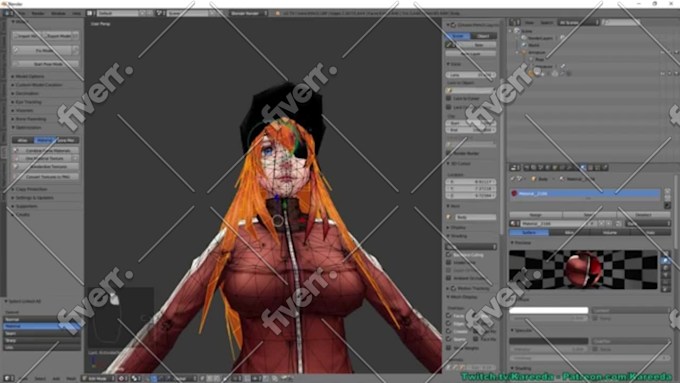680x383 pixels.
Task: Click the Convert Textures to PNG button
Action: point(46,177)
